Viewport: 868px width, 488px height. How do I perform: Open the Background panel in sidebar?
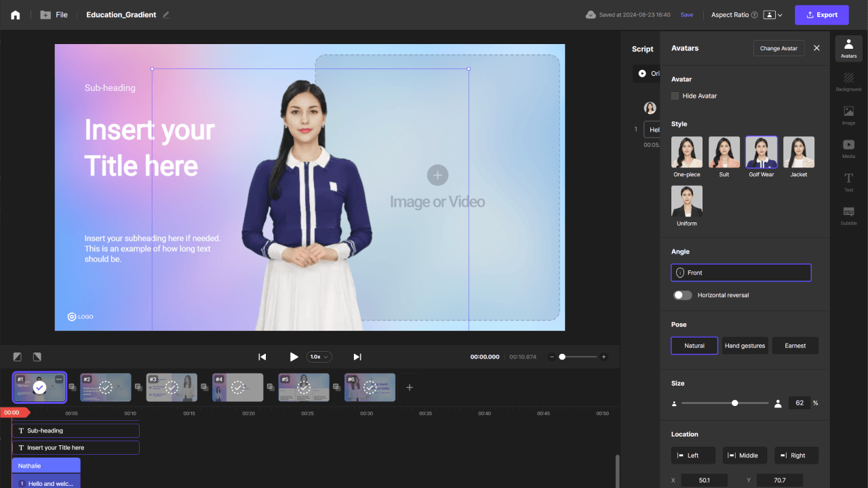[848, 81]
